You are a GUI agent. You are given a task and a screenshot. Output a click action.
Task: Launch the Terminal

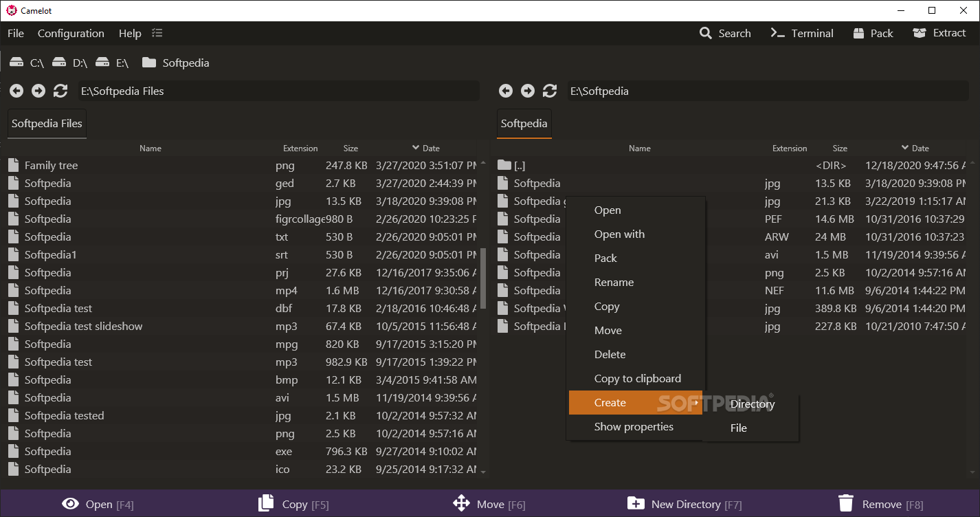pyautogui.click(x=801, y=33)
